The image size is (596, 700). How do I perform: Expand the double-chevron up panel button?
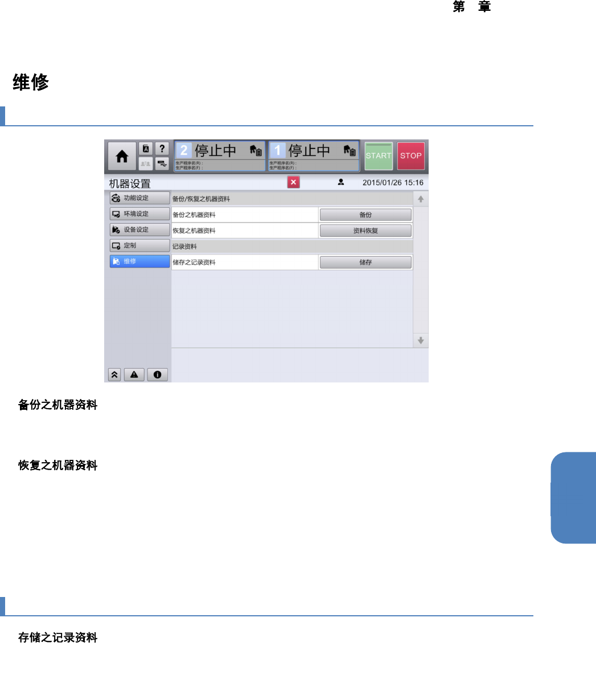coord(114,374)
